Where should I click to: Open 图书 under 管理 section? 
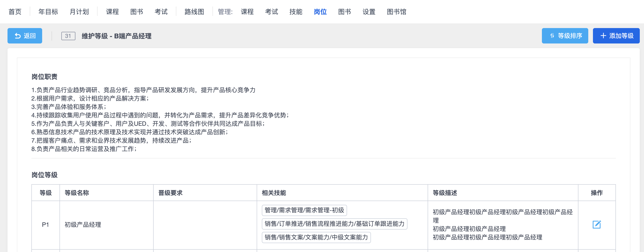tap(344, 12)
